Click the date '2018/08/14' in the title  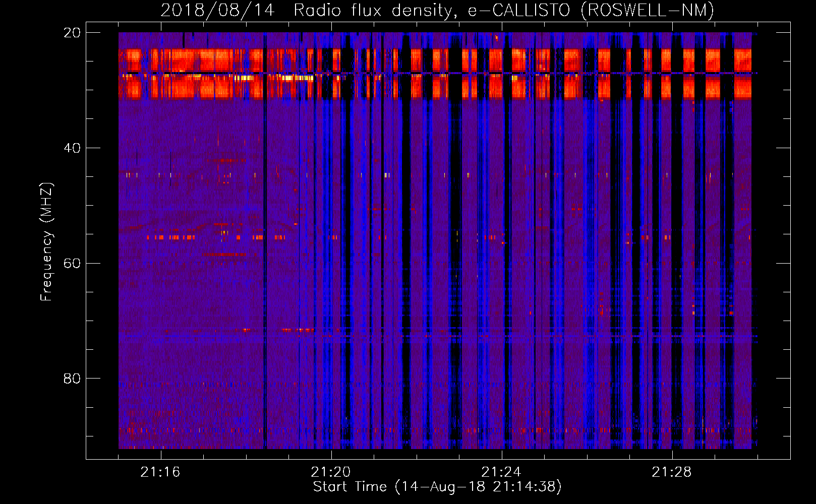pyautogui.click(x=218, y=10)
